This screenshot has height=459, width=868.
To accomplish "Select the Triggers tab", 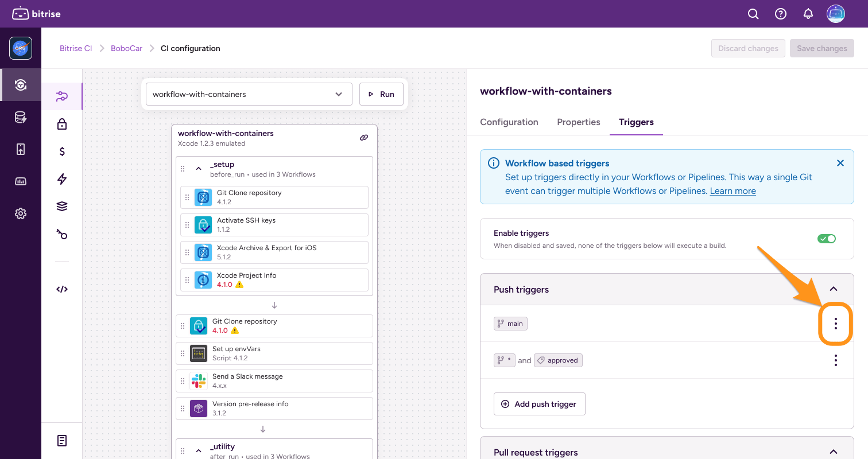I will pos(636,122).
